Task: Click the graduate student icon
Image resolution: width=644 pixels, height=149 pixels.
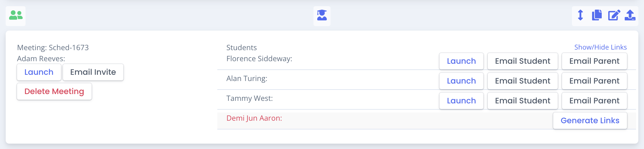Action: tap(322, 15)
